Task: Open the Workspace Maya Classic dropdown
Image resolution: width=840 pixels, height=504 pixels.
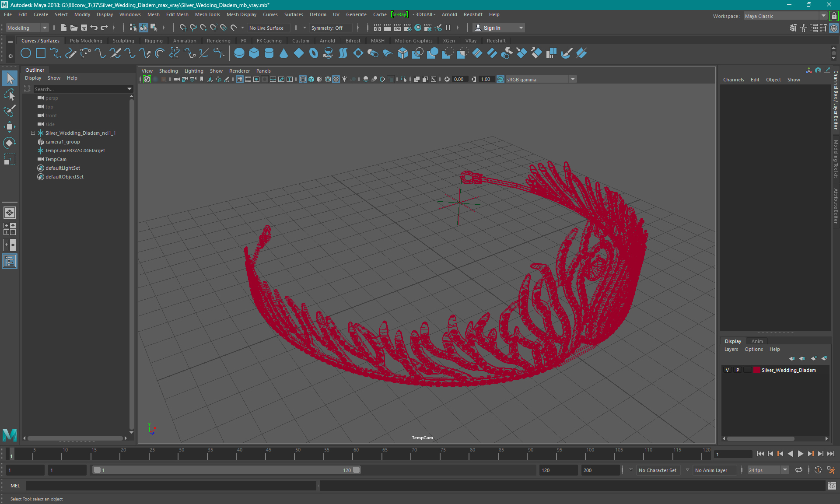Action: pos(785,16)
